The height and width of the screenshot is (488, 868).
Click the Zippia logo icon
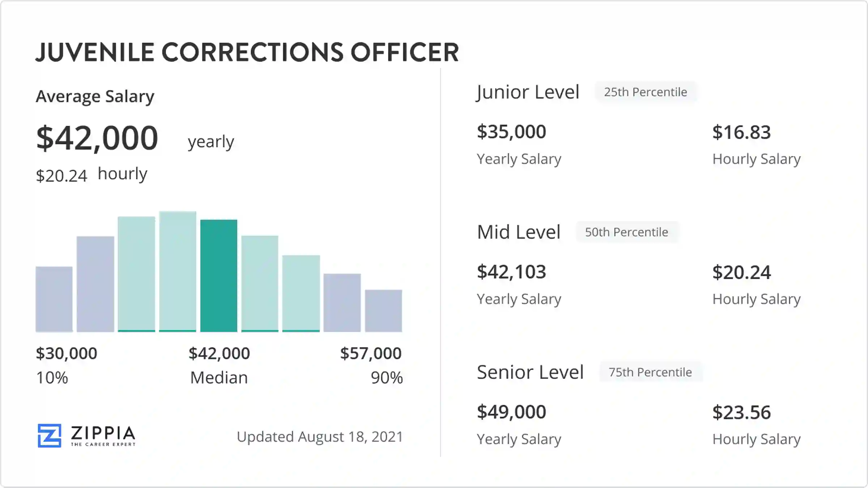pyautogui.click(x=50, y=436)
